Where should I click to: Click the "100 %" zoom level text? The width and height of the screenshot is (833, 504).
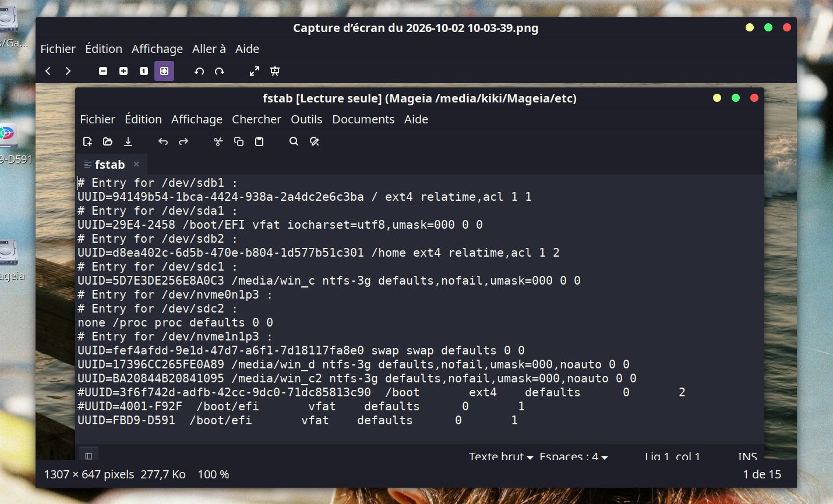point(213,474)
